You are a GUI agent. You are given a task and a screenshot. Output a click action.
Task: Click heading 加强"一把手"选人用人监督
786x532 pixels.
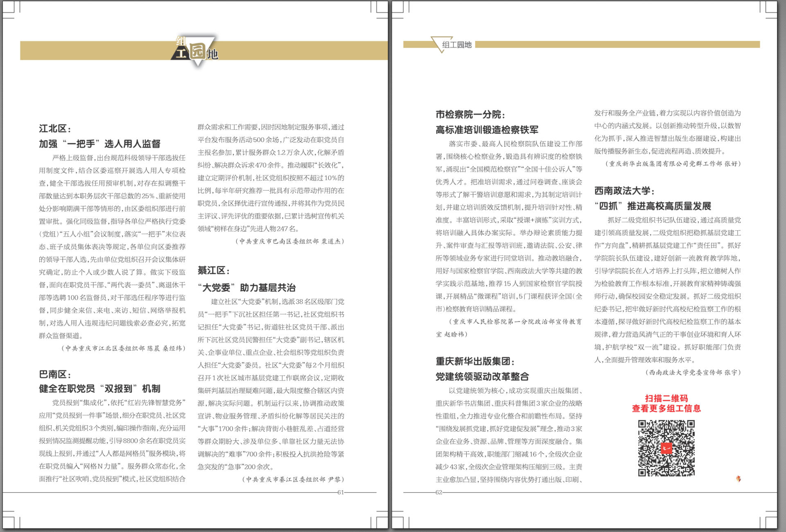(99, 144)
